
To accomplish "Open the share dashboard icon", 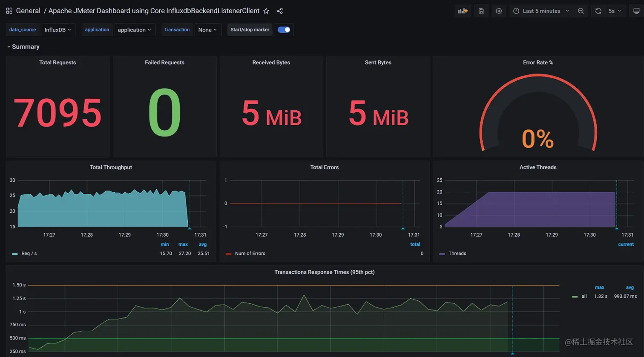I will pos(279,11).
